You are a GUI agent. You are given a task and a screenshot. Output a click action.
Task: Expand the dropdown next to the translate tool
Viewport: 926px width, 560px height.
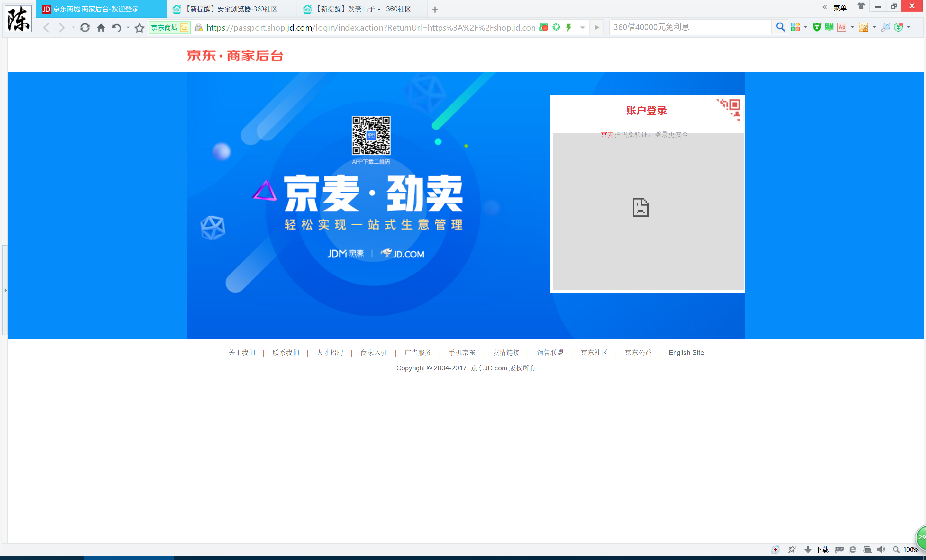[852, 27]
